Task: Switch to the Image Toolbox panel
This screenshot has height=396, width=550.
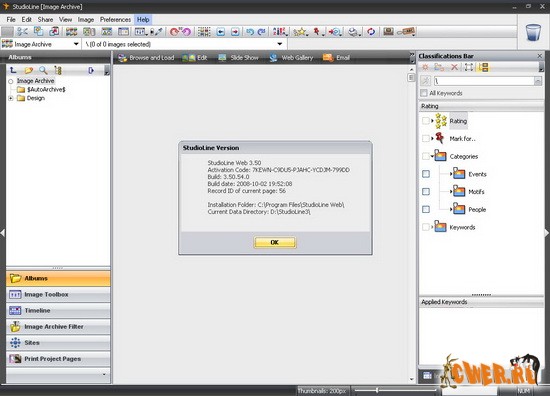Action: click(58, 295)
